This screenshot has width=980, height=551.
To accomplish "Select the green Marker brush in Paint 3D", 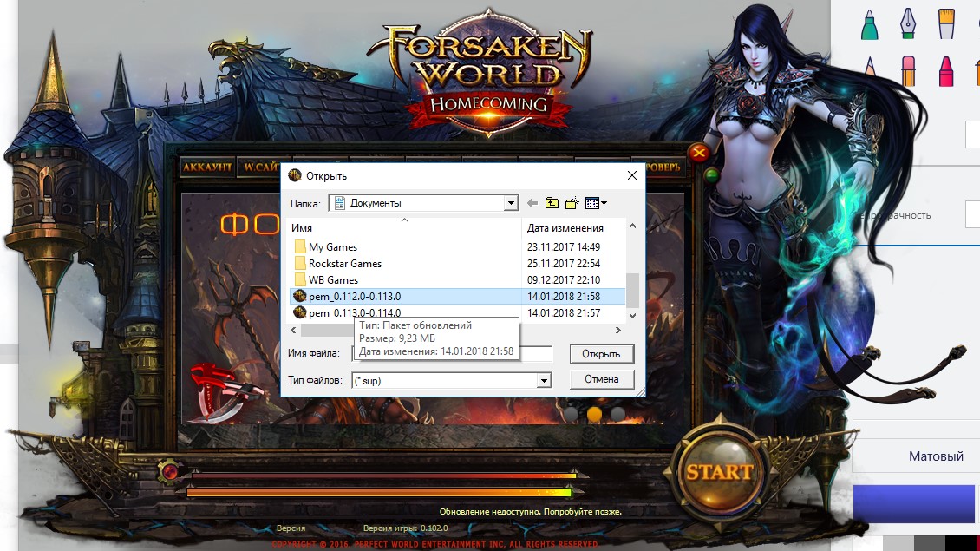I will coord(869,25).
